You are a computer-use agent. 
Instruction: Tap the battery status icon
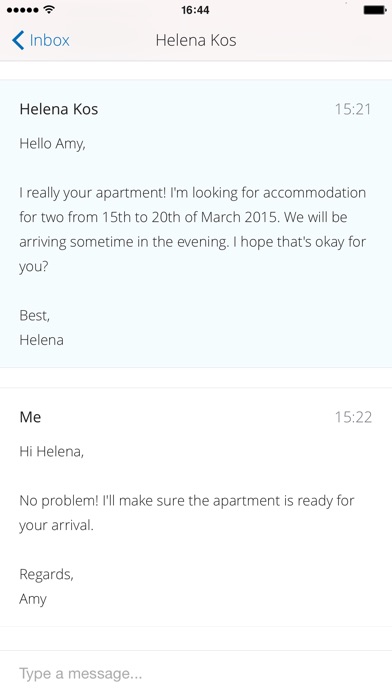(375, 10)
